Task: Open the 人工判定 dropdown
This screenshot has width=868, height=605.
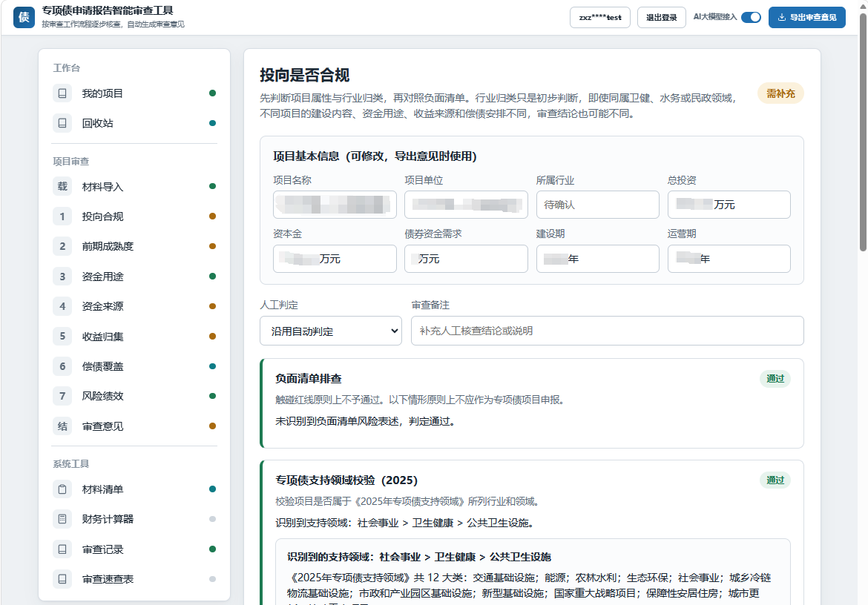Action: pyautogui.click(x=330, y=331)
